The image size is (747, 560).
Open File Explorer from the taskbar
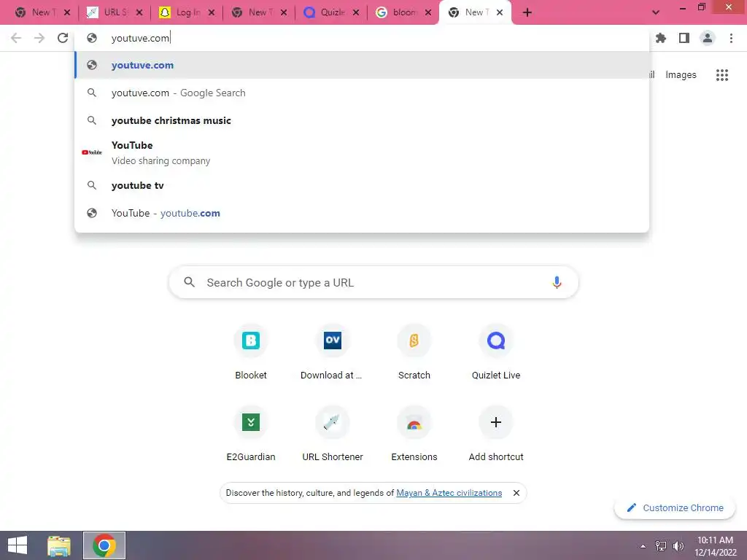coord(59,545)
